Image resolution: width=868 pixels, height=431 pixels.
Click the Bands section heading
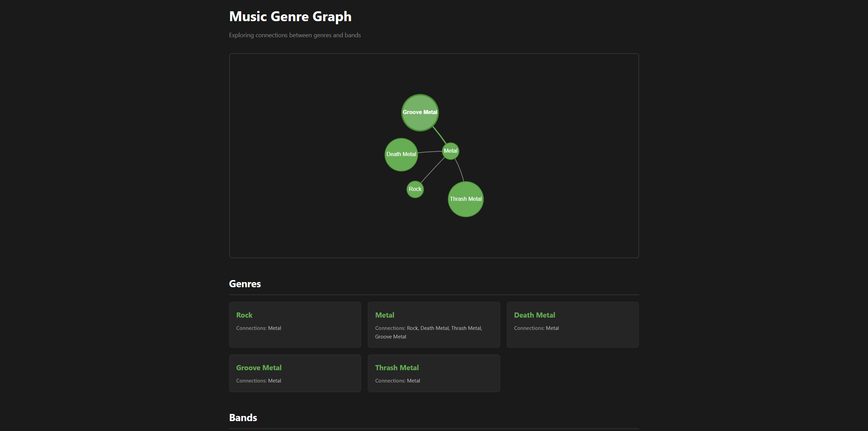pyautogui.click(x=243, y=417)
